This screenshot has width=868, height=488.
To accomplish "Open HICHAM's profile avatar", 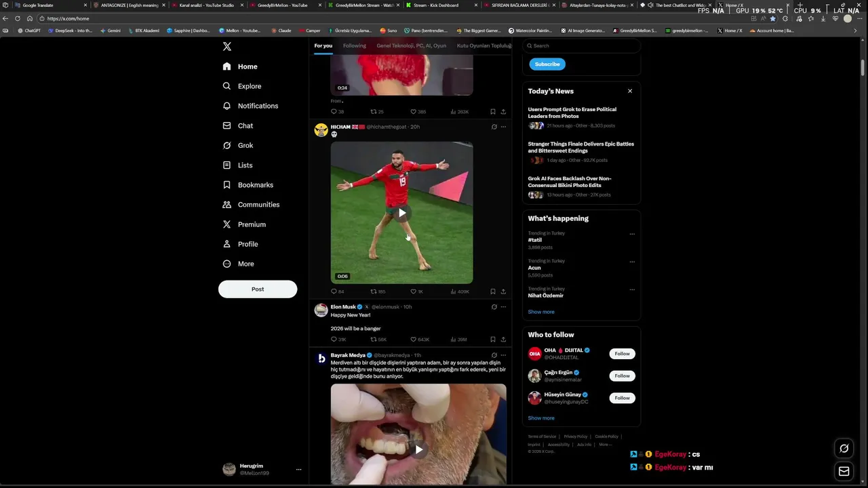I will tap(321, 130).
